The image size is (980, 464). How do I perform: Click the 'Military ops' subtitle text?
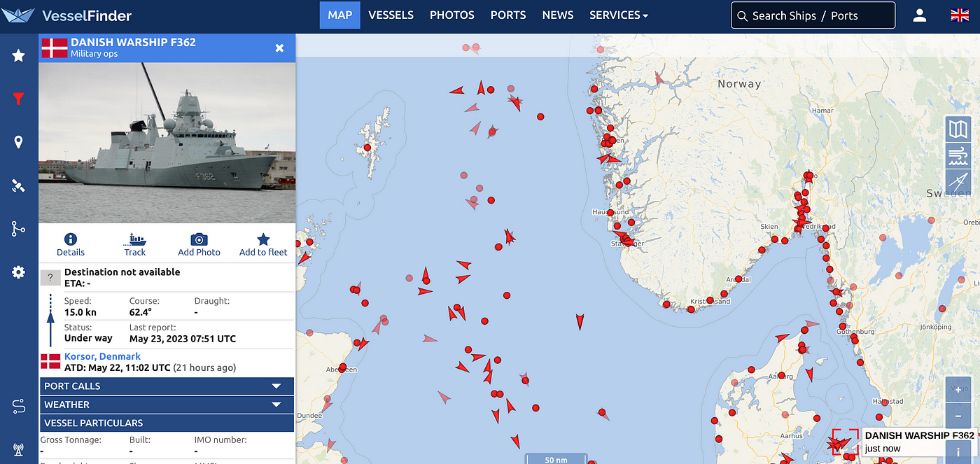[x=94, y=54]
